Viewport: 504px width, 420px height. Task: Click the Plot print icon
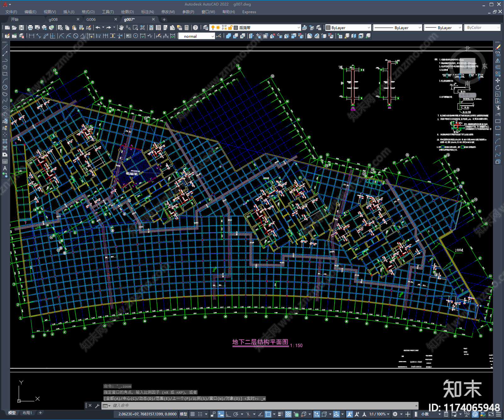(x=30, y=28)
